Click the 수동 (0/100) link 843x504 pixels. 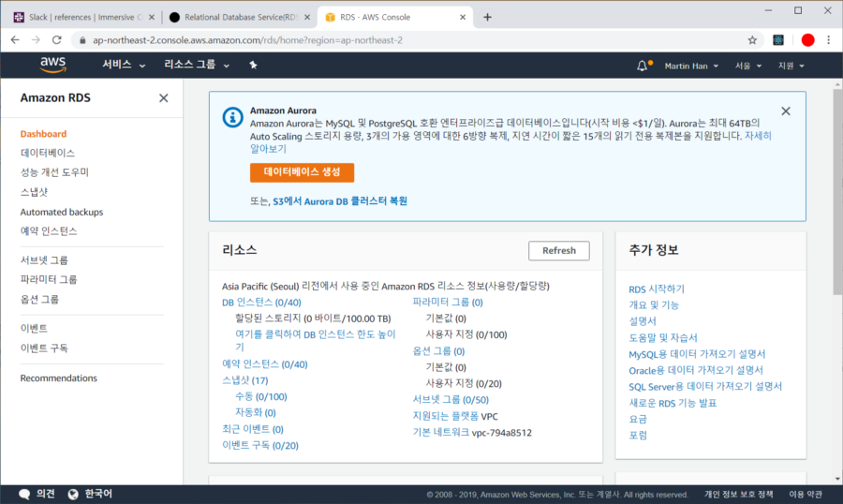(260, 396)
